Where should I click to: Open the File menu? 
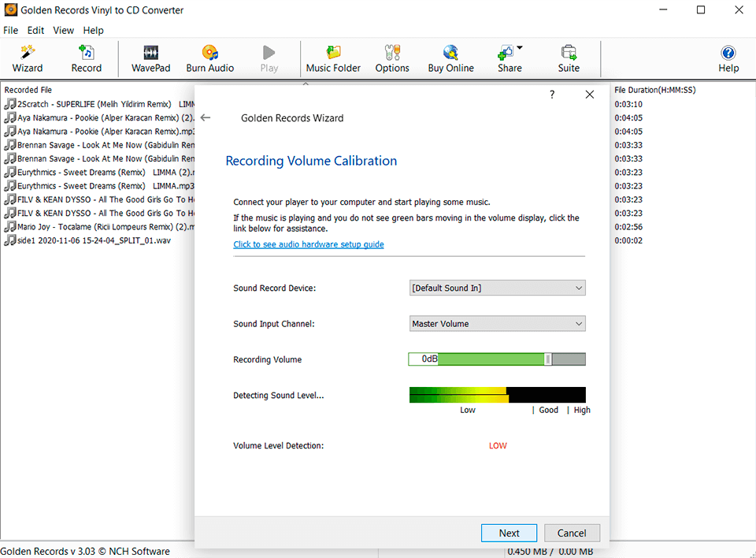pos(10,30)
